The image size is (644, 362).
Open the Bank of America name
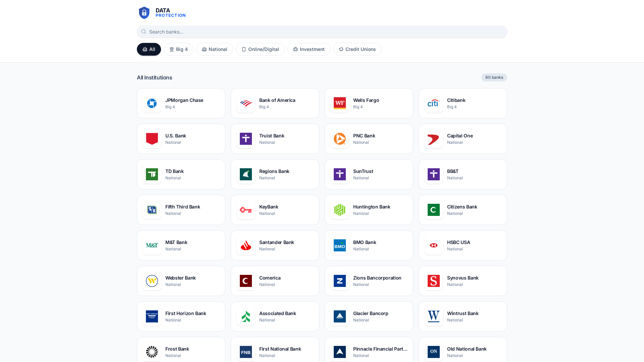tap(277, 100)
